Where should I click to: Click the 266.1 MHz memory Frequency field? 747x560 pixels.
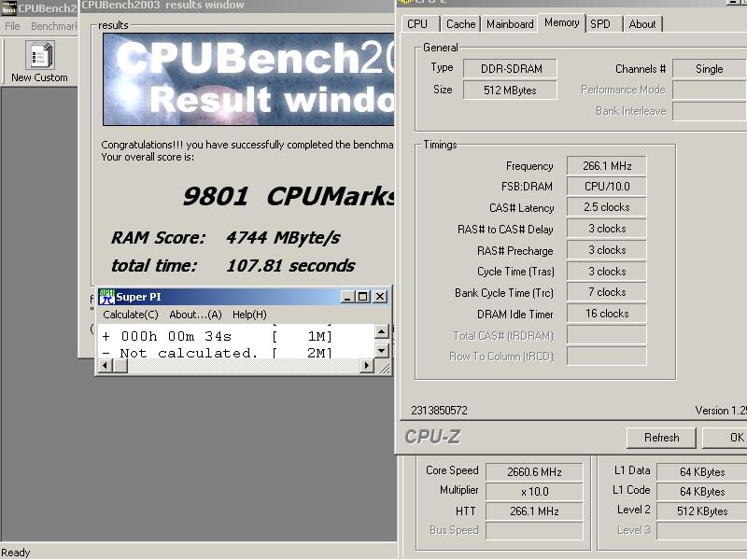point(606,166)
